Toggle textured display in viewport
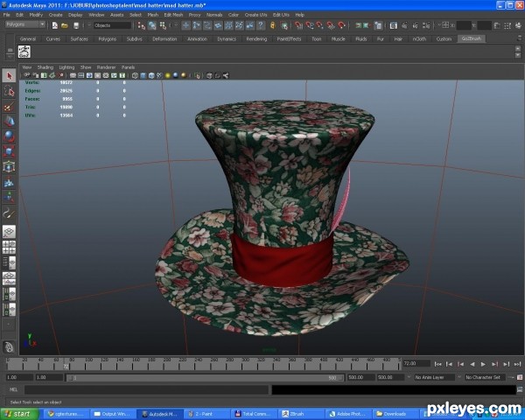Image resolution: width=525 pixels, height=420 pixels. click(159, 75)
